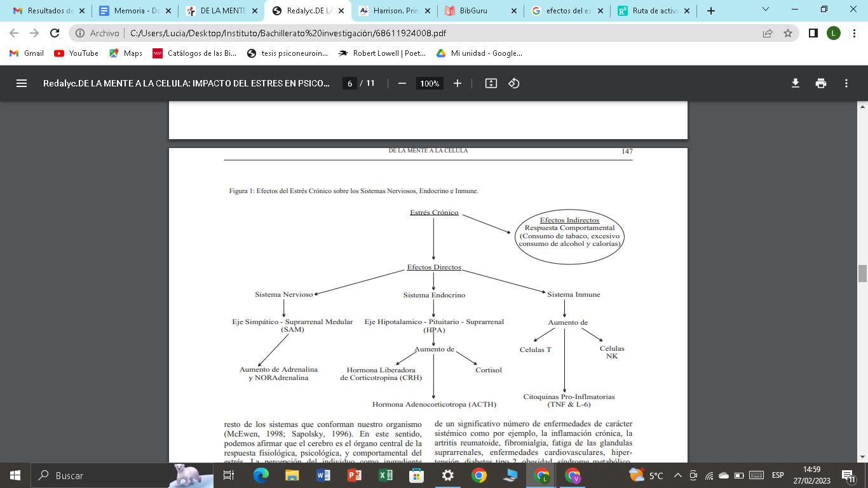Rotate the document counterclockwise
The image size is (868, 488).
pyautogui.click(x=514, y=83)
